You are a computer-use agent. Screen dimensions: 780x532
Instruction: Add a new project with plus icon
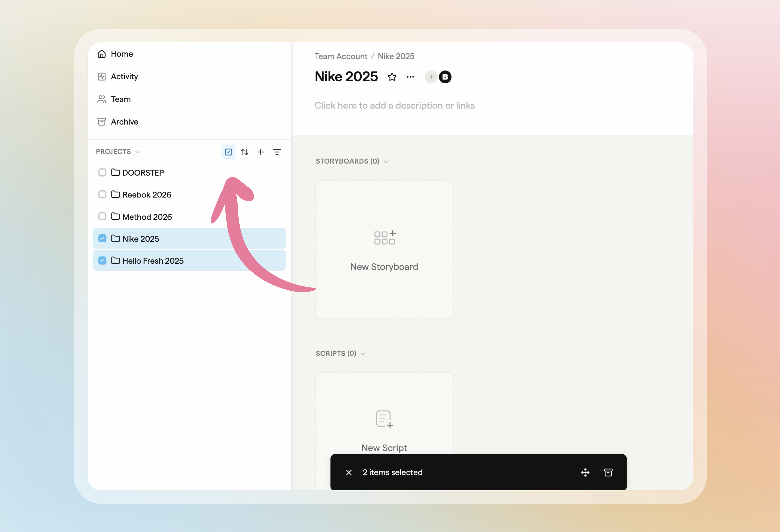pos(261,152)
